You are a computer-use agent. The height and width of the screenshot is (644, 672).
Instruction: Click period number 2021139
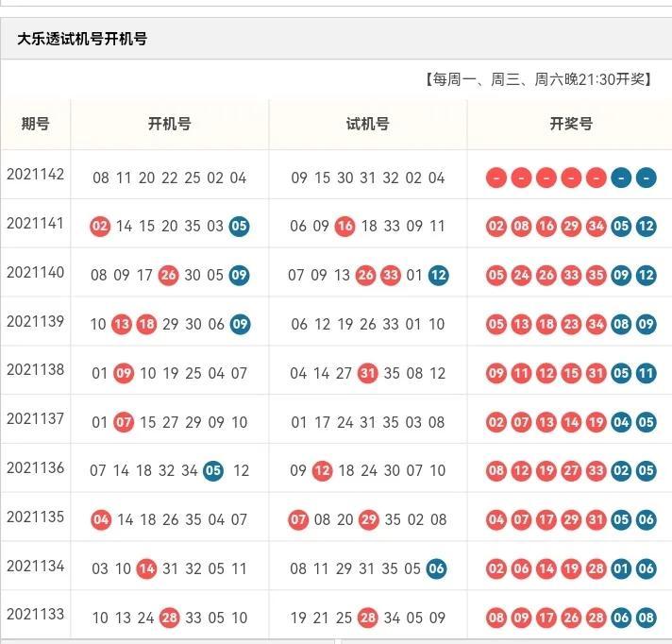pyautogui.click(x=36, y=321)
